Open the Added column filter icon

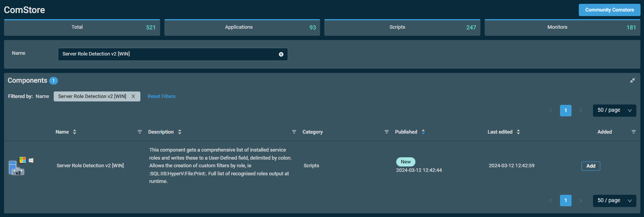634,132
